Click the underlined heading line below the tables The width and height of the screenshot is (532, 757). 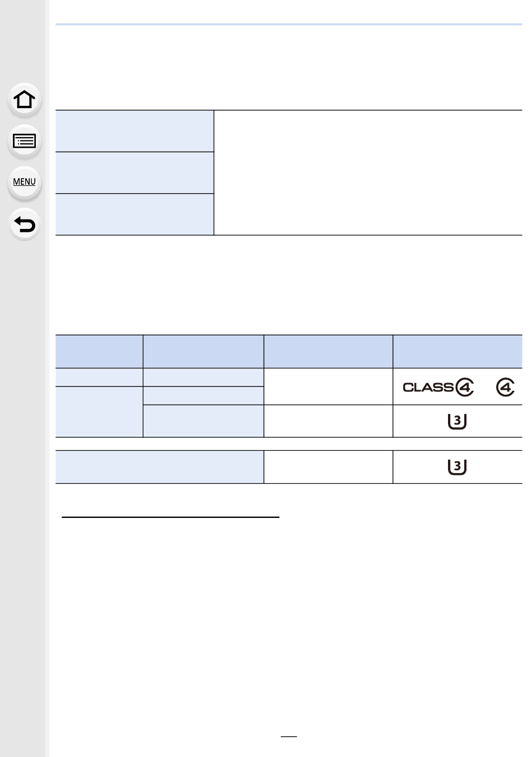click(x=170, y=517)
